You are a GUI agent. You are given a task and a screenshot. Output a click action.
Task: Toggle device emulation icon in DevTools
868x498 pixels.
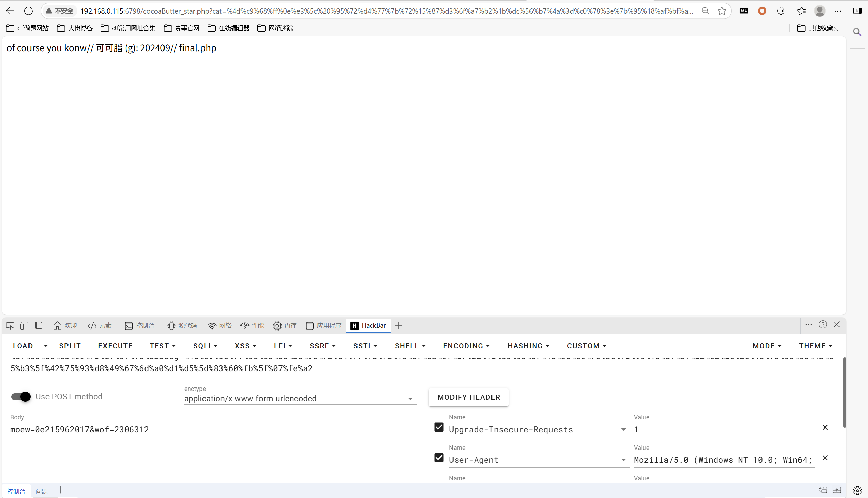(24, 325)
